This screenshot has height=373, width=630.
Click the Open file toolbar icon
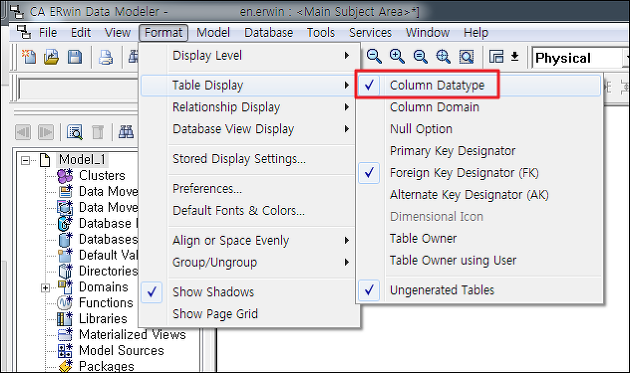point(51,57)
